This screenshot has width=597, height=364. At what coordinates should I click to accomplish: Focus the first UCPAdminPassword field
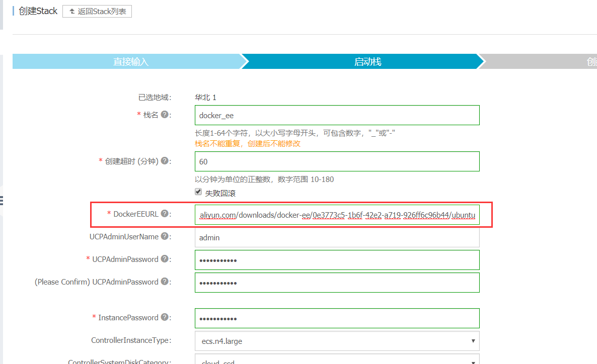[337, 260]
